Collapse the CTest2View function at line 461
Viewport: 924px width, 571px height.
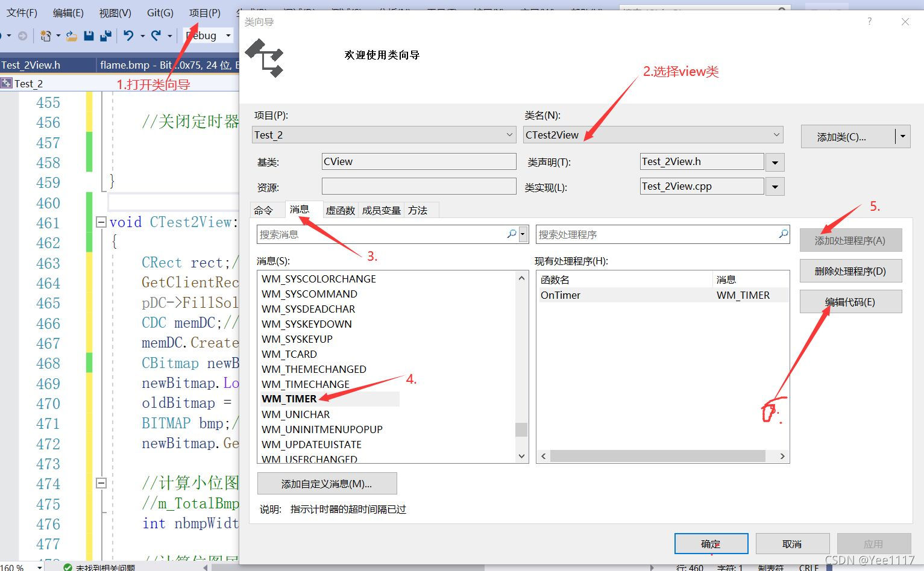tap(101, 222)
